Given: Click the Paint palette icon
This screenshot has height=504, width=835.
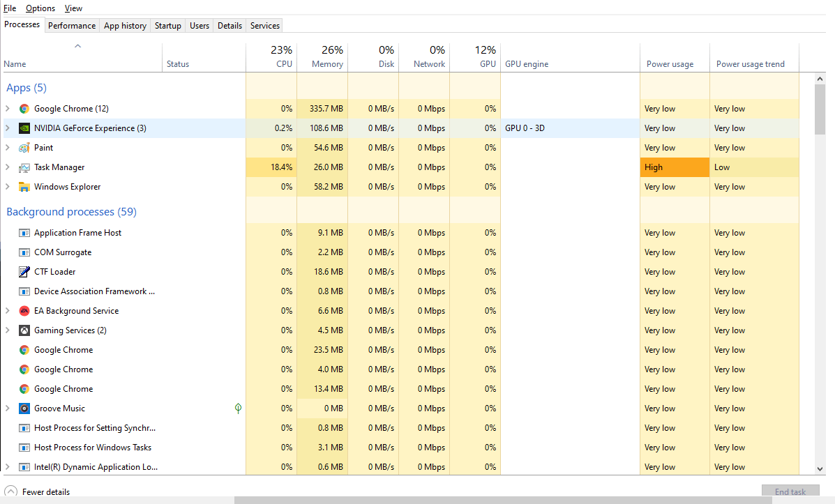Looking at the screenshot, I should (x=24, y=148).
